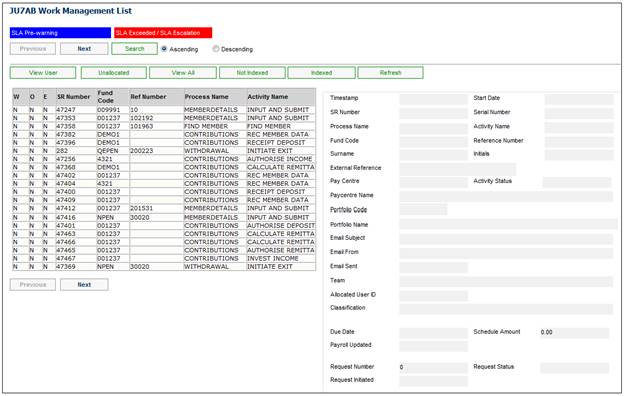Click the Start Date field
Image resolution: width=624 pixels, height=396 pixels.
tap(579, 99)
